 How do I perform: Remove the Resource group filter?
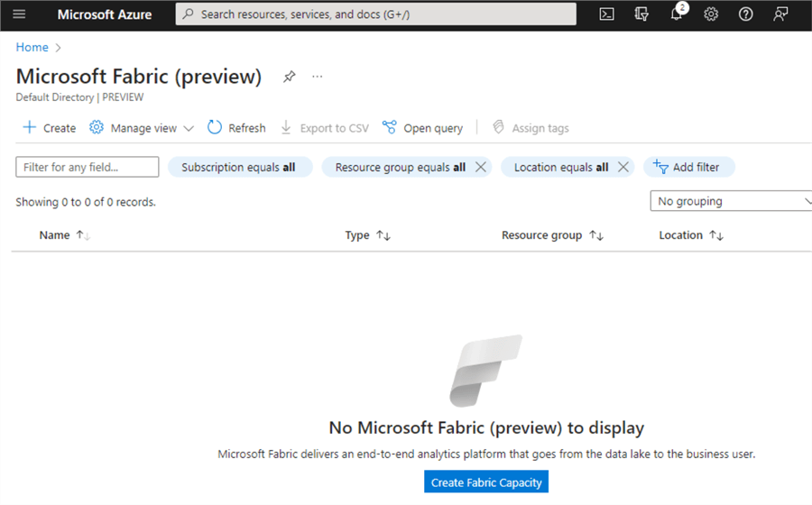tap(481, 167)
